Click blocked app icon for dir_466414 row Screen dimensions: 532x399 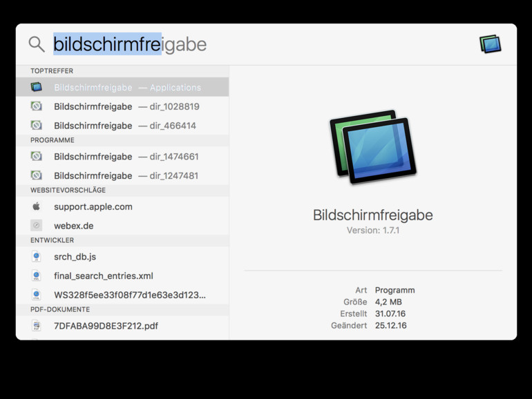(x=37, y=125)
